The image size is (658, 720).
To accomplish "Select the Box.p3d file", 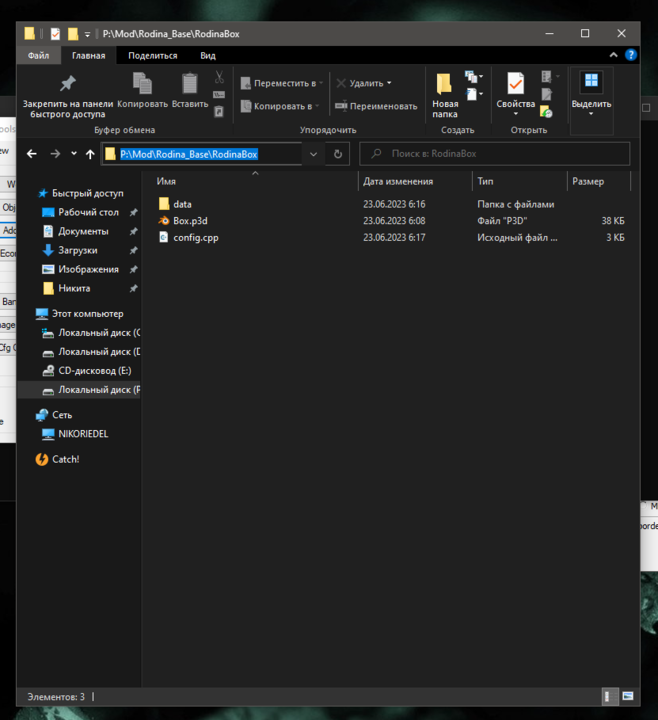I will coord(190,221).
